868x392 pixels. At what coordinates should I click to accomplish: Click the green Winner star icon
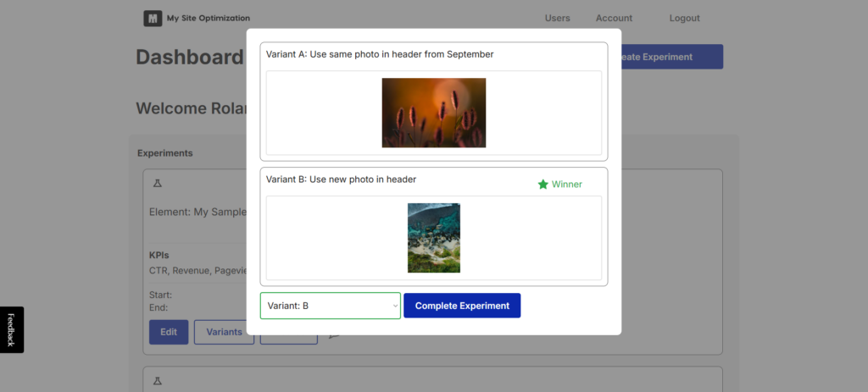click(x=542, y=184)
